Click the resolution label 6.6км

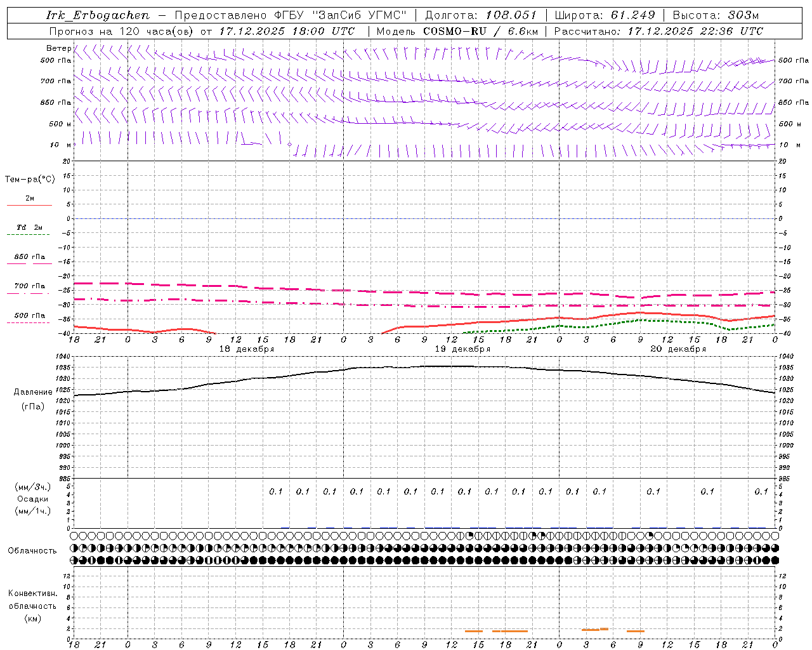coord(523,31)
